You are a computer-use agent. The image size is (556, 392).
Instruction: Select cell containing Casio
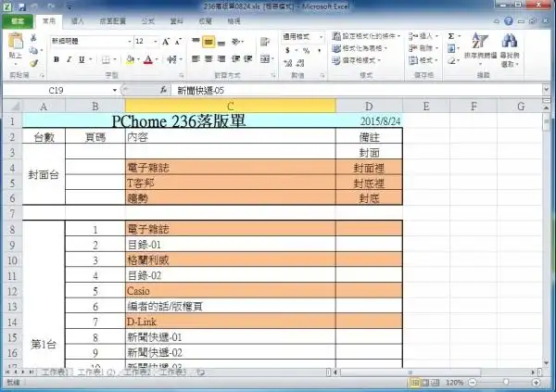point(230,291)
